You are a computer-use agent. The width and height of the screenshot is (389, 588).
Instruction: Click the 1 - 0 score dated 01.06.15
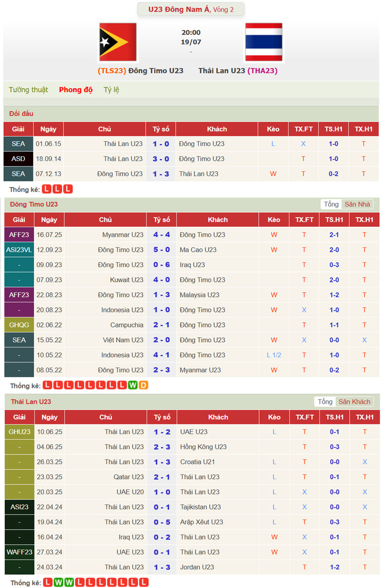tap(161, 144)
